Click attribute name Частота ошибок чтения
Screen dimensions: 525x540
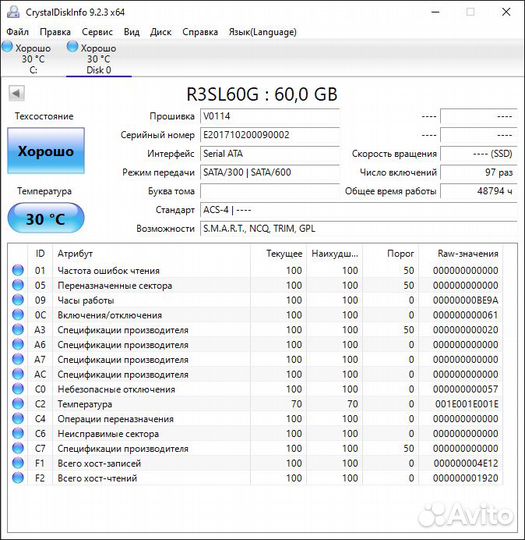(x=109, y=271)
